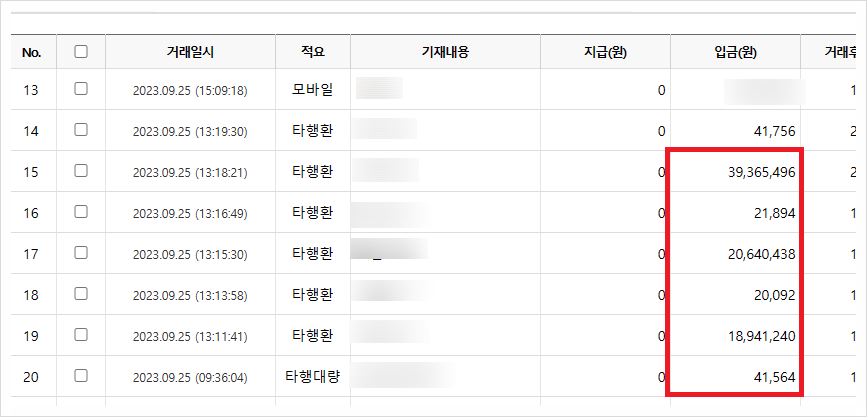The height and width of the screenshot is (417, 867).
Task: Enable the checkbox for row 17
Action: click(81, 253)
